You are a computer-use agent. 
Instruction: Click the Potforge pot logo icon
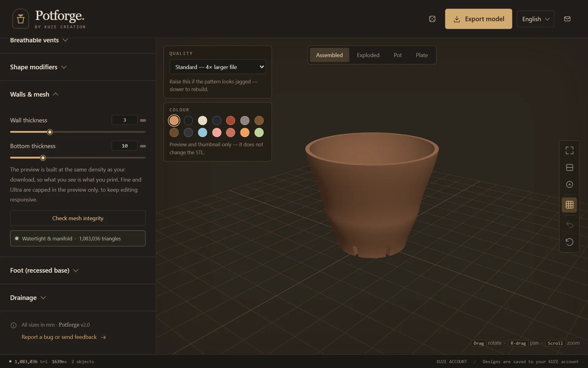pyautogui.click(x=21, y=19)
